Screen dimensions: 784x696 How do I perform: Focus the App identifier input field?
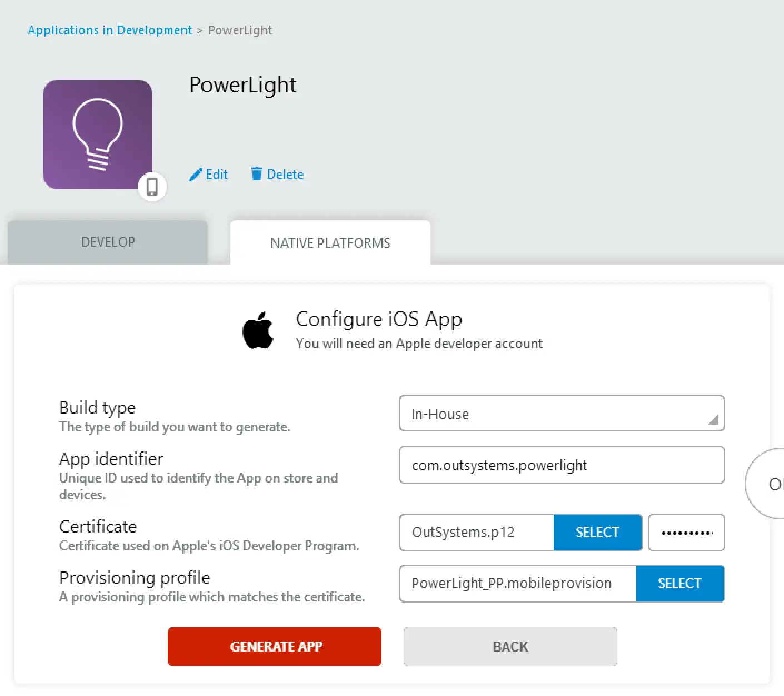coord(562,465)
